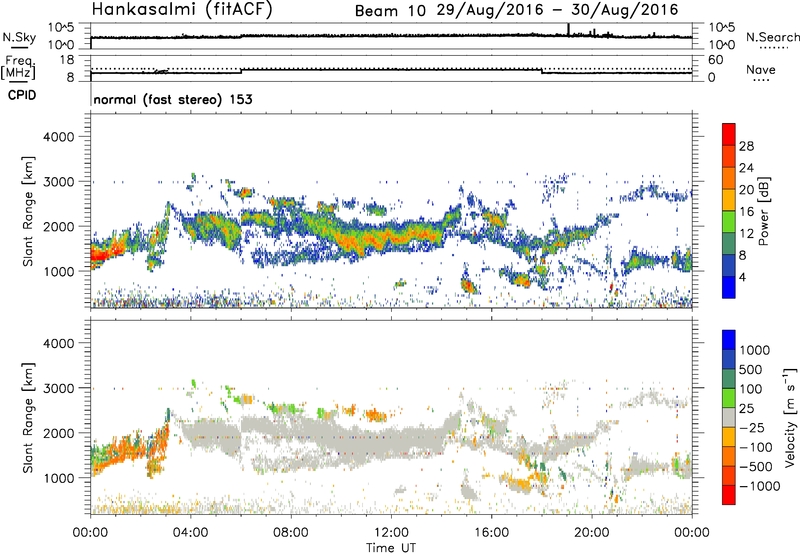The height and width of the screenshot is (554, 800).
Task: Click the 04:00 time tick label
Action: 191,533
